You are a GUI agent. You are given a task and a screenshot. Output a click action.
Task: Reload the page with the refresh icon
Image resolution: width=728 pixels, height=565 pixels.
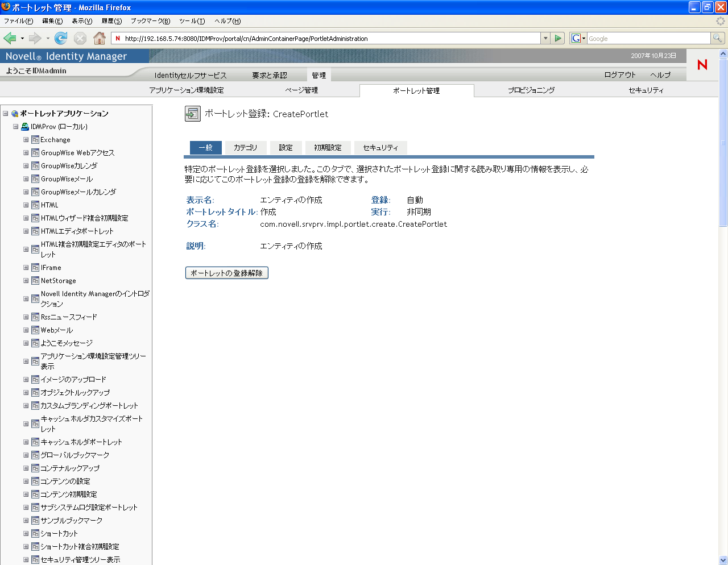click(x=61, y=38)
